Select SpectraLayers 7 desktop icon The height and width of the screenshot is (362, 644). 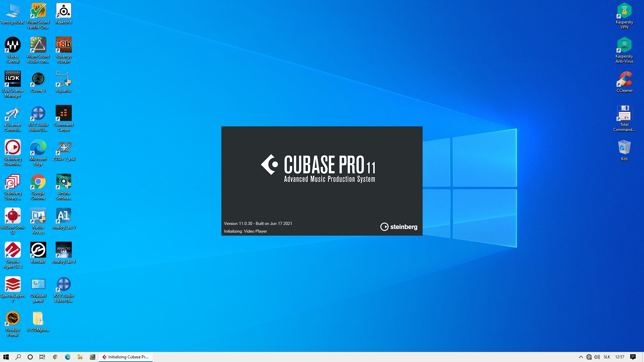pos(13,290)
